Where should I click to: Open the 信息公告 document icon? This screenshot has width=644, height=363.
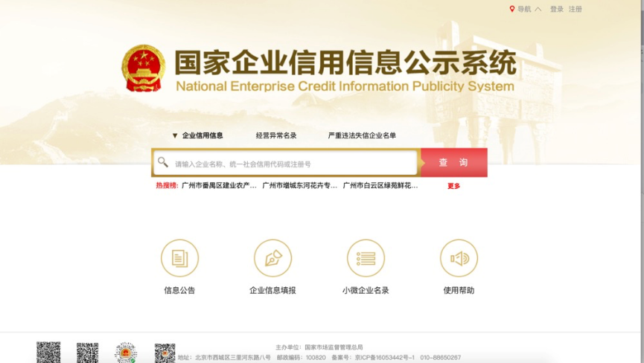pyautogui.click(x=179, y=258)
